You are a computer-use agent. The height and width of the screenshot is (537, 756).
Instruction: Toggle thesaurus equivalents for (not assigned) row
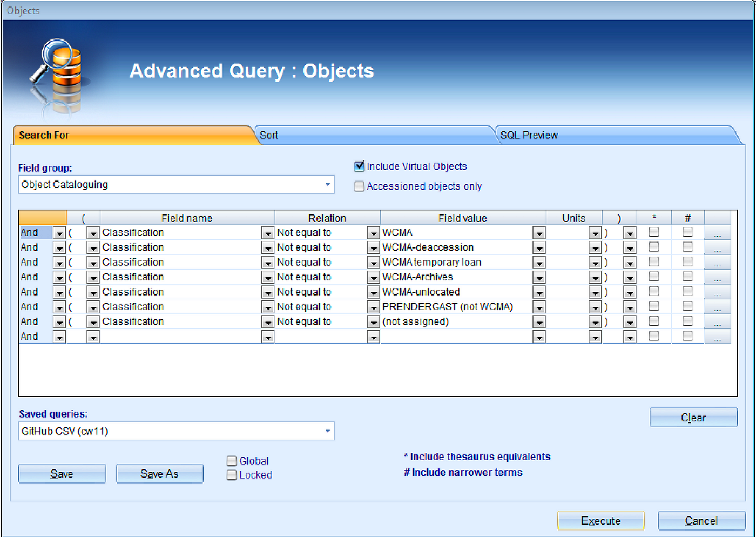(654, 321)
